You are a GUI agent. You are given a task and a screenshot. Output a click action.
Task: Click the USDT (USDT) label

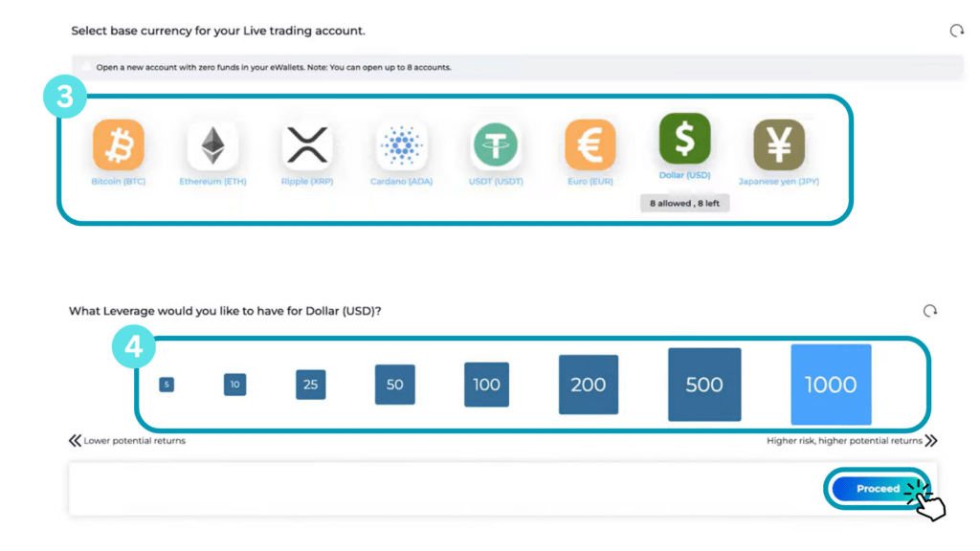click(496, 181)
